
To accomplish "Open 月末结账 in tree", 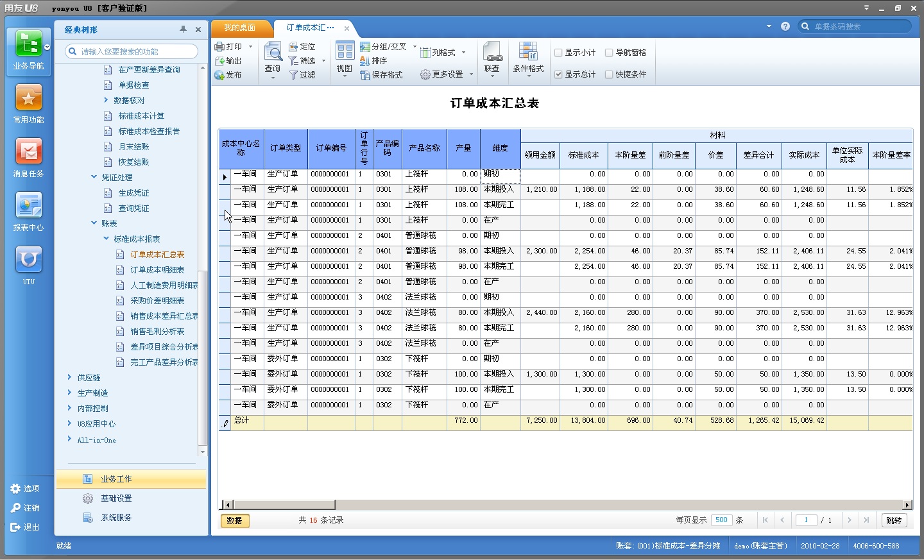I will pyautogui.click(x=133, y=147).
